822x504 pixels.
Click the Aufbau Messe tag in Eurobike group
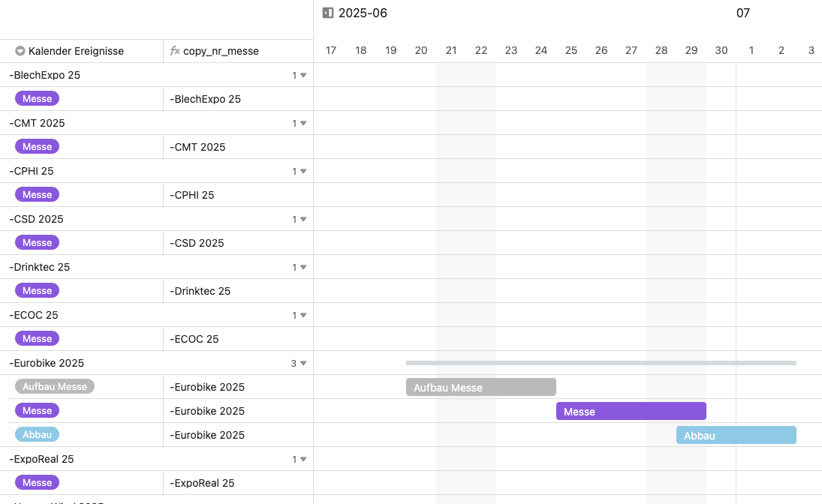tap(55, 387)
